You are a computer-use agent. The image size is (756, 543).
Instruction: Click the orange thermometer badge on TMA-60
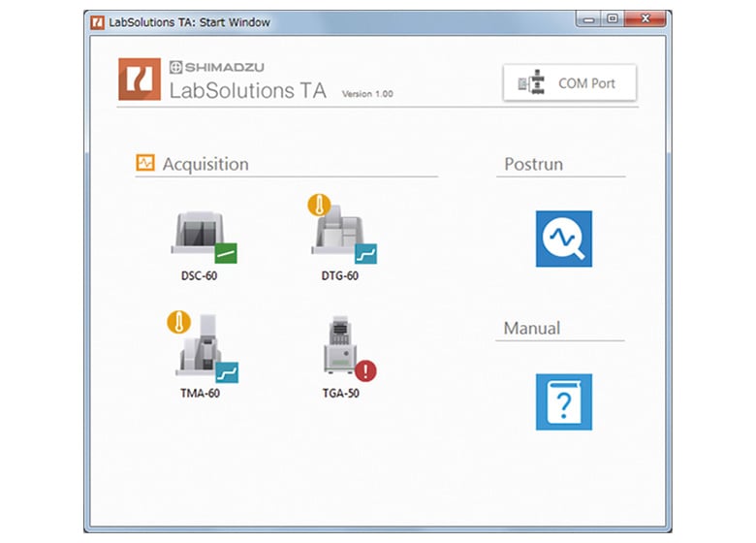[179, 322]
